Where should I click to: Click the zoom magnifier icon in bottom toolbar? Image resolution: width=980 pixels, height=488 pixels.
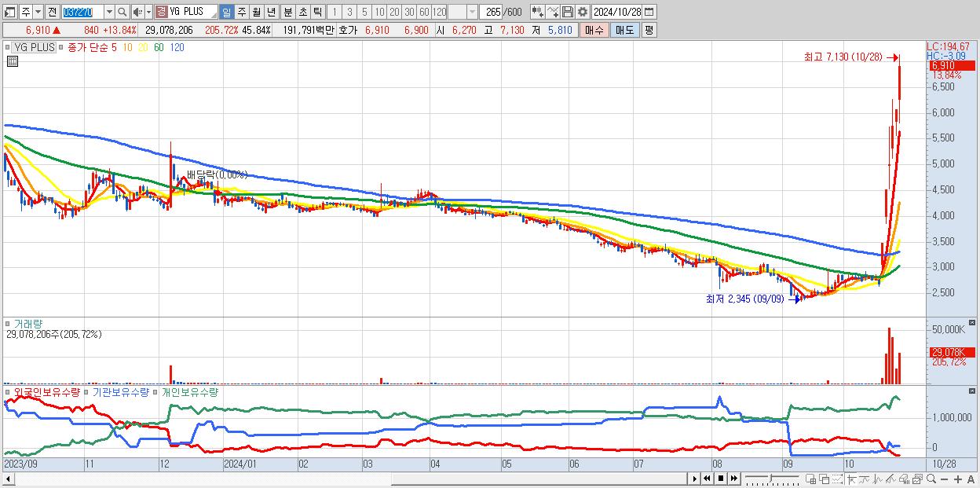tap(931, 479)
